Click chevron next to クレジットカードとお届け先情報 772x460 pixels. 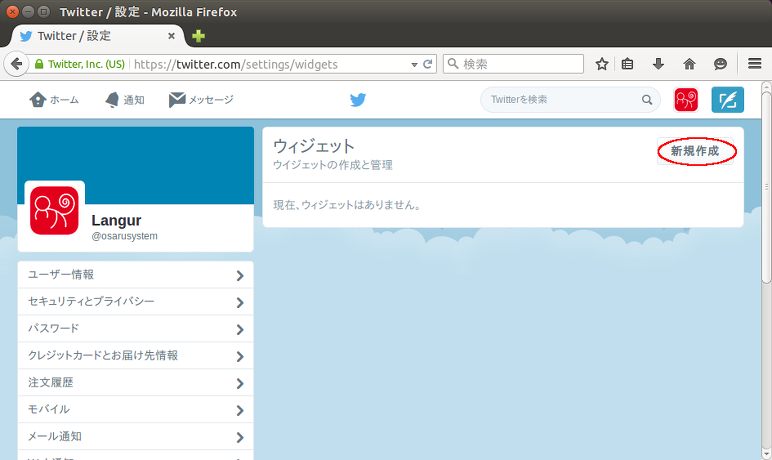(x=240, y=357)
